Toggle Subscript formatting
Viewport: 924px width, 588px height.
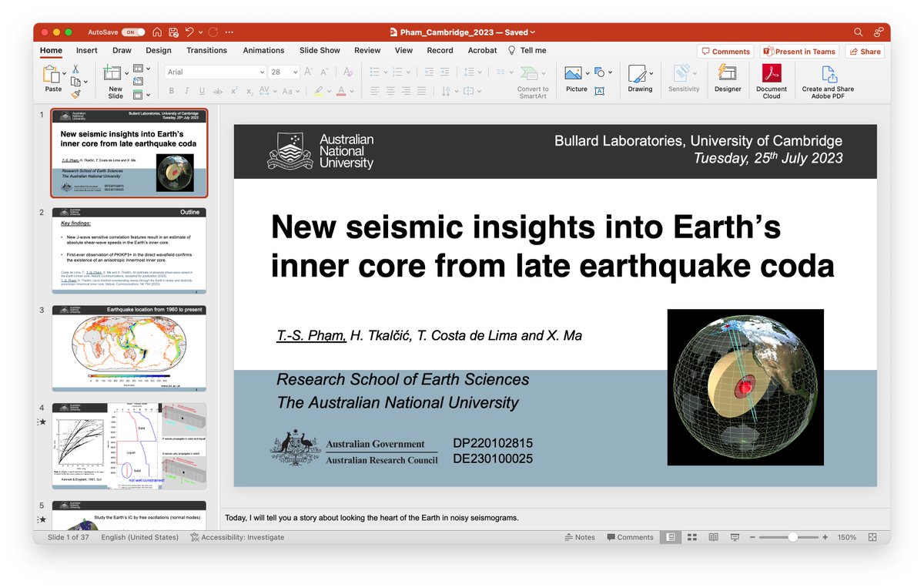(249, 91)
